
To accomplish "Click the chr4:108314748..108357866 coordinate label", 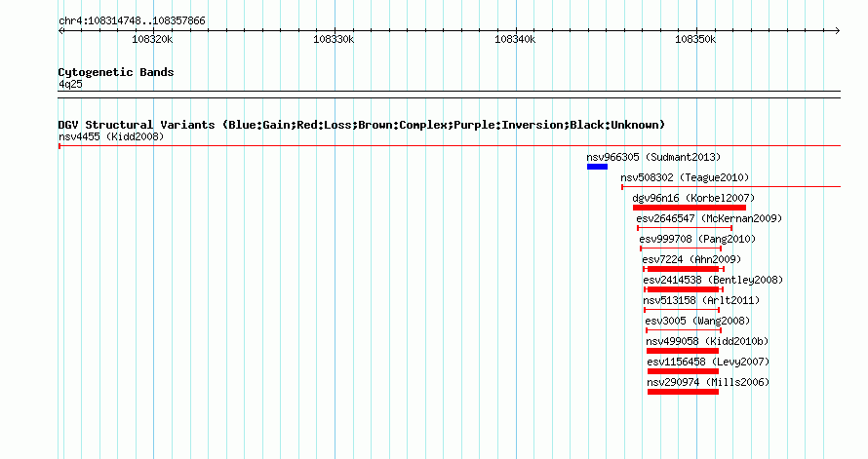I will click(x=132, y=21).
